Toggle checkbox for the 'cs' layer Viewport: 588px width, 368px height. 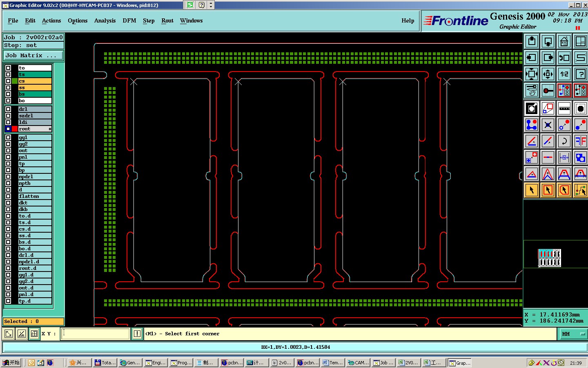(x=8, y=81)
